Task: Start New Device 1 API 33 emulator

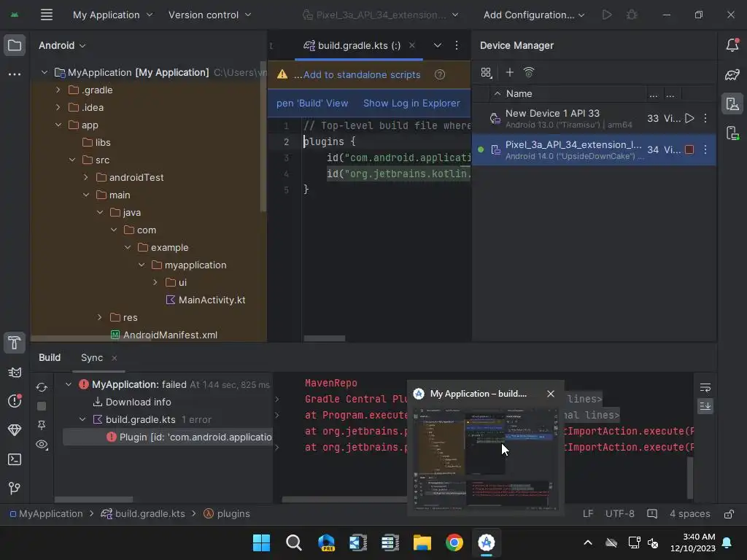Action: pyautogui.click(x=689, y=118)
